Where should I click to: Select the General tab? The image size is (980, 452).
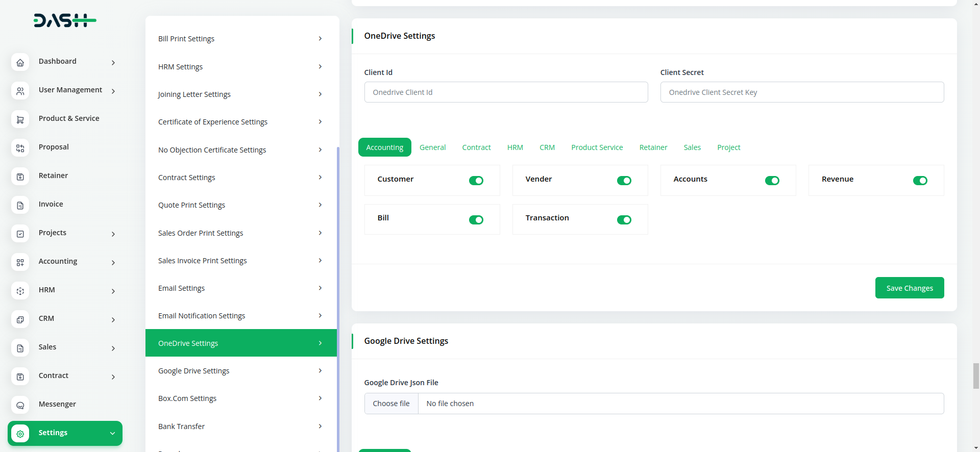click(x=432, y=147)
